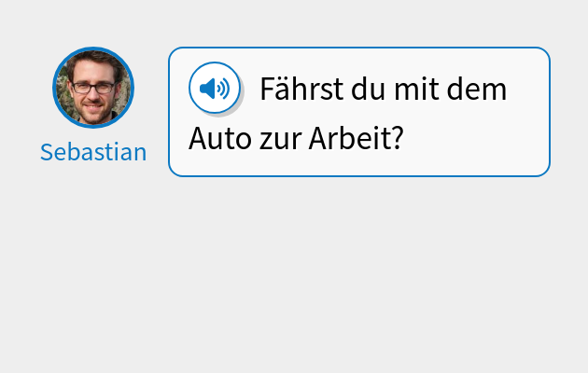Click the word "mit" in the sentence
This screenshot has width=588, height=373.
click(x=415, y=90)
